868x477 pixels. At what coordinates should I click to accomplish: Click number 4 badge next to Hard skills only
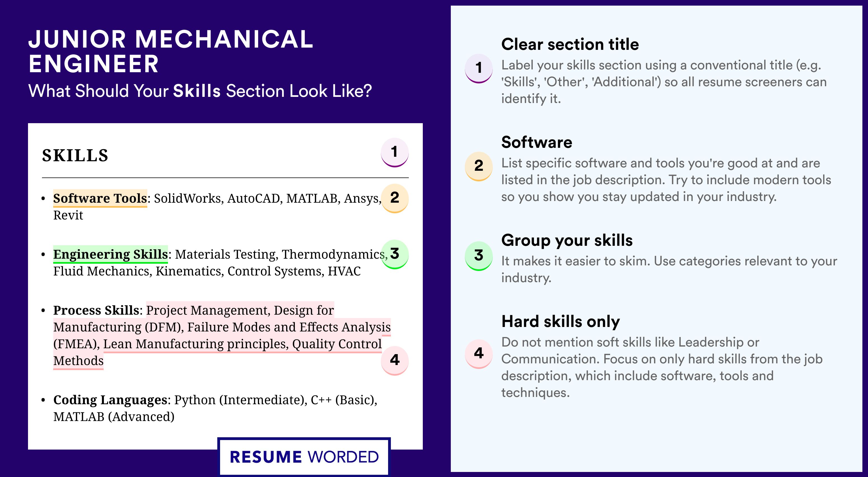479,354
